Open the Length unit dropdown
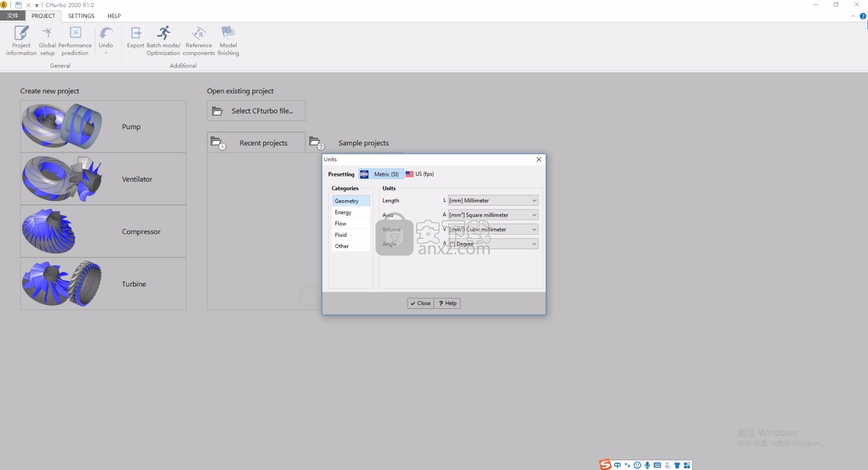This screenshot has width=868, height=470. coord(493,200)
